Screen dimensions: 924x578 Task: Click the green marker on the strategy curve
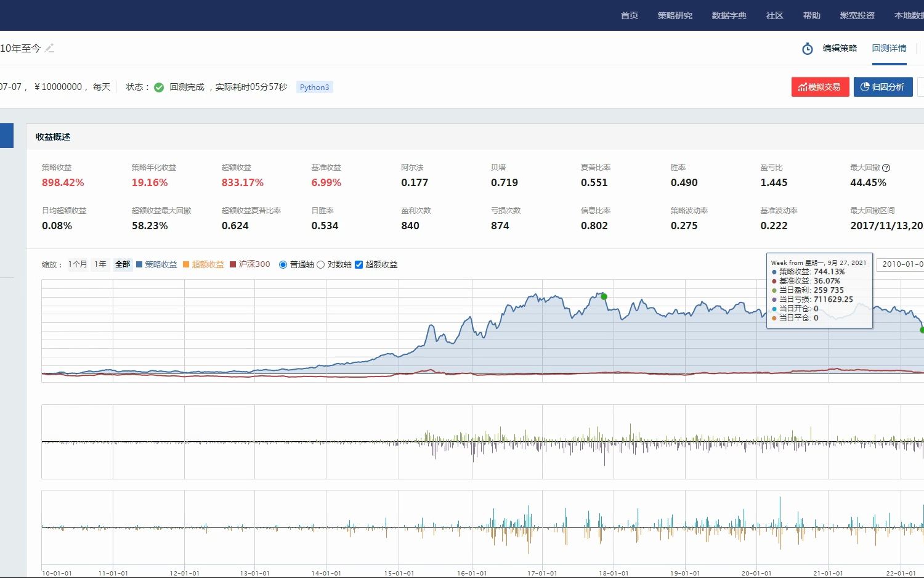[604, 297]
